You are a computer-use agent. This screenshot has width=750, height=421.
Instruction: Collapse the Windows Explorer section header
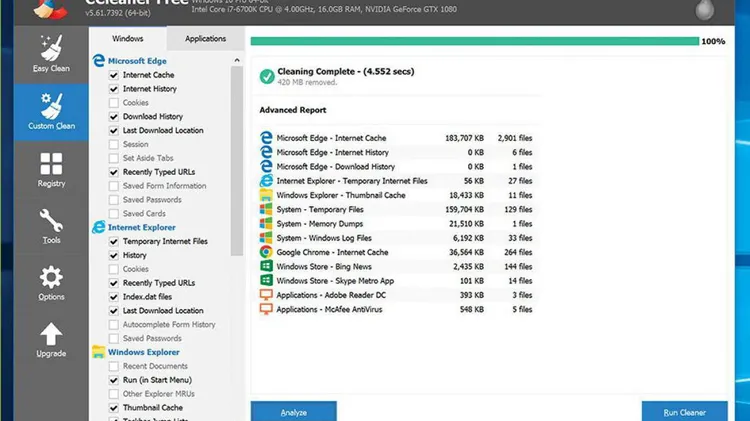pyautogui.click(x=143, y=352)
